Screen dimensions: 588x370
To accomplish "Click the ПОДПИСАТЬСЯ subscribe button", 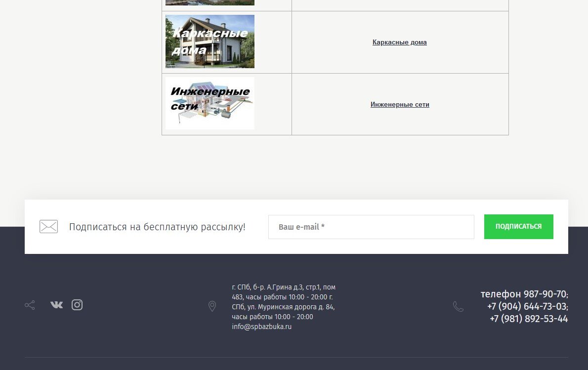I will (519, 226).
